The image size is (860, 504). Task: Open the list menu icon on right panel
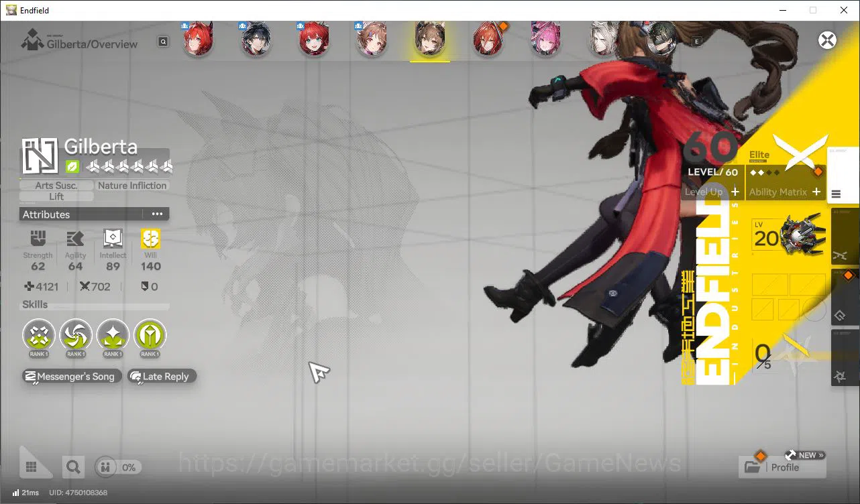tap(836, 194)
